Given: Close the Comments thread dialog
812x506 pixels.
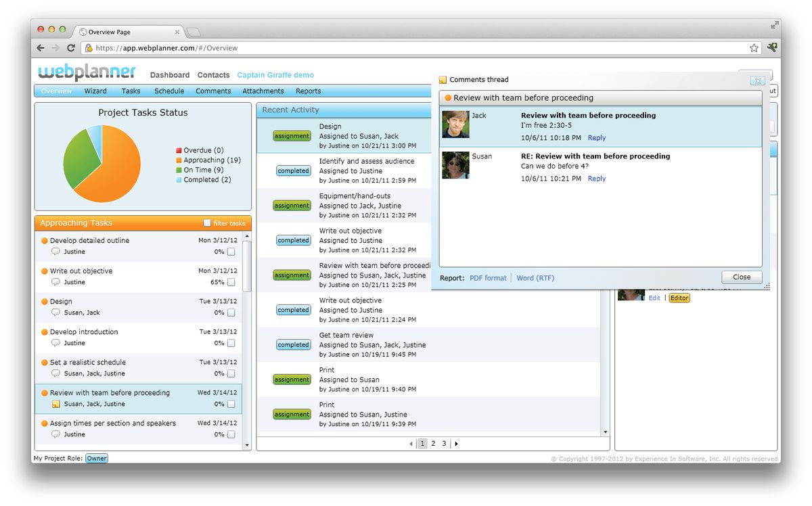Looking at the screenshot, I should 741,277.
